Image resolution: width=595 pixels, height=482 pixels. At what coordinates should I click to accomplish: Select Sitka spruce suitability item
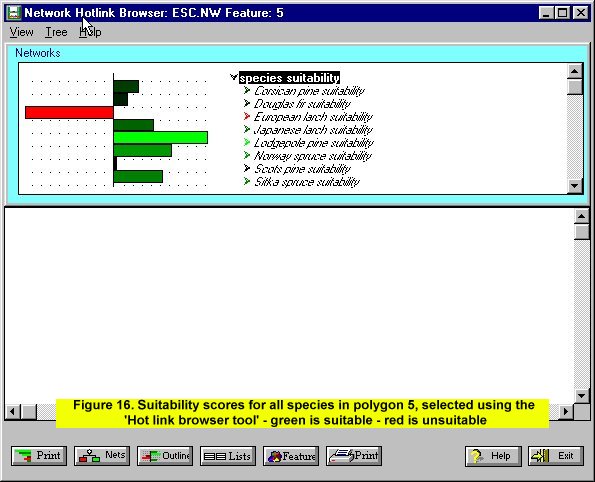click(x=307, y=182)
